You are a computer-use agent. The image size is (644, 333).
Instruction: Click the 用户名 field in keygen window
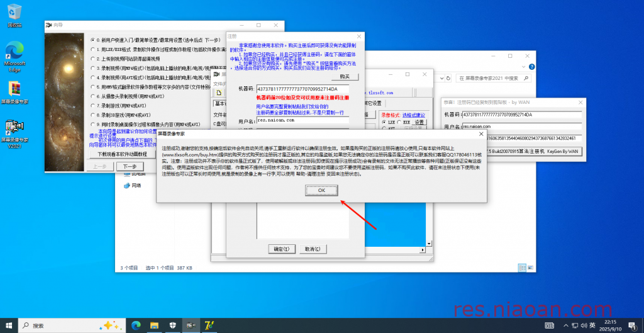[x=522, y=126]
